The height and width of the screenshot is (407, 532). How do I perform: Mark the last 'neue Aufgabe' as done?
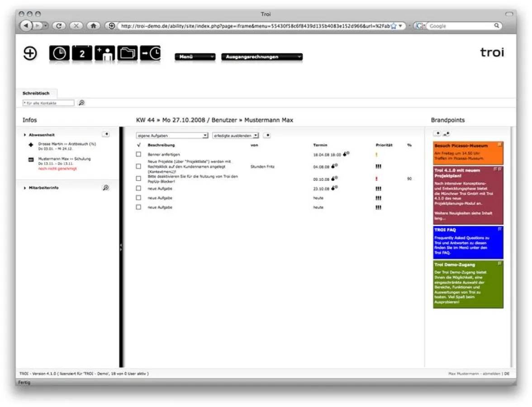click(139, 207)
